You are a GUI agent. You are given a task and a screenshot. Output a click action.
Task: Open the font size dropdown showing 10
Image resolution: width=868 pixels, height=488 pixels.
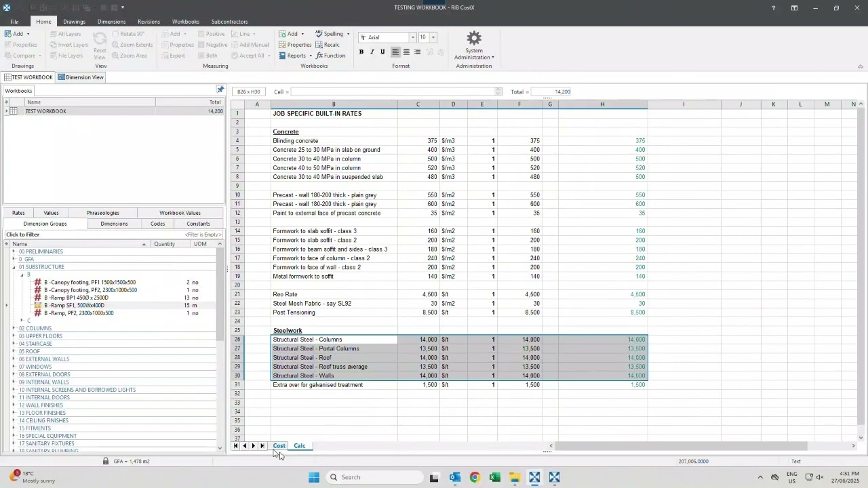click(433, 37)
